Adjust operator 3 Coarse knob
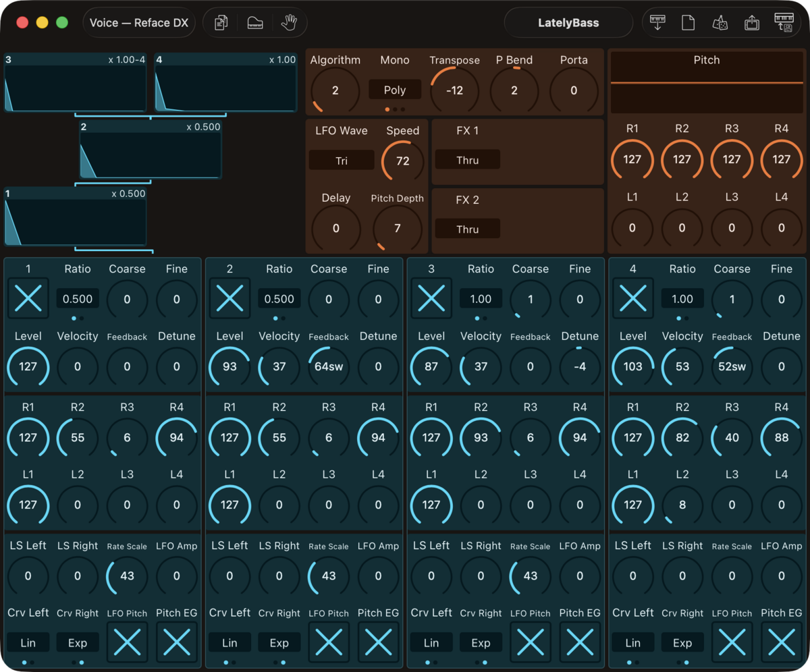 531,299
